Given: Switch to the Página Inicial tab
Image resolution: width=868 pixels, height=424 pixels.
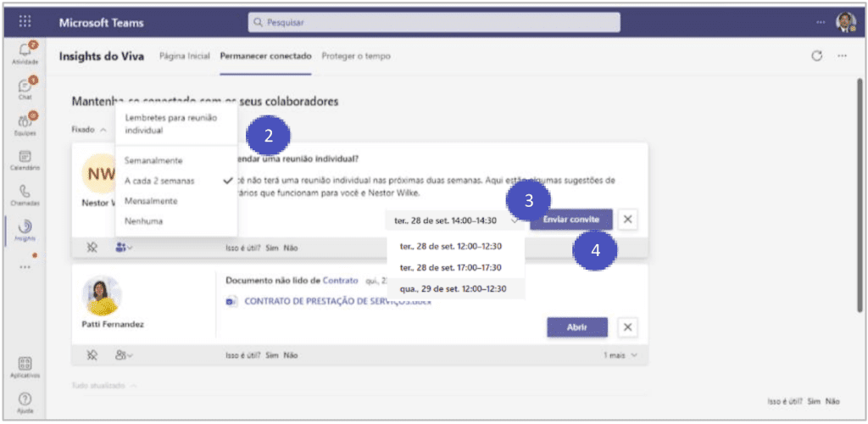Looking at the screenshot, I should pos(184,56).
